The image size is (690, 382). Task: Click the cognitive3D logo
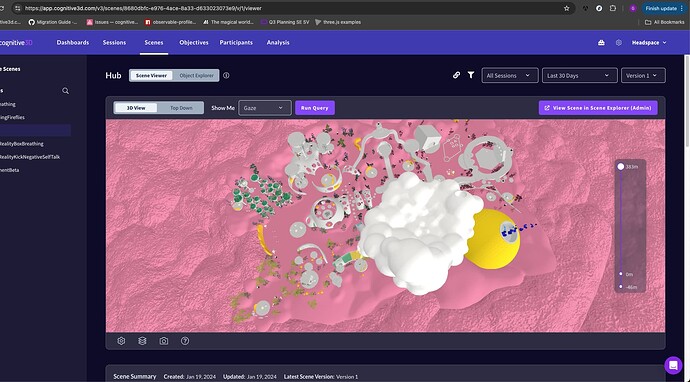tap(16, 43)
